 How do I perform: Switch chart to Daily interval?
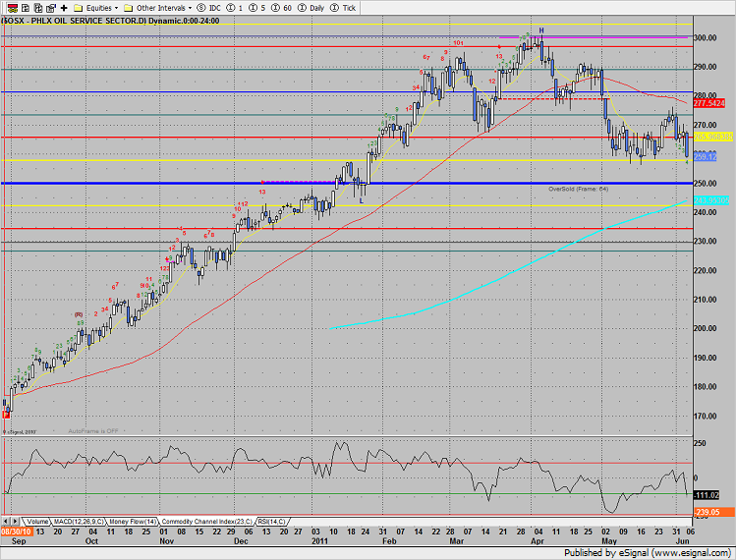tap(311, 8)
